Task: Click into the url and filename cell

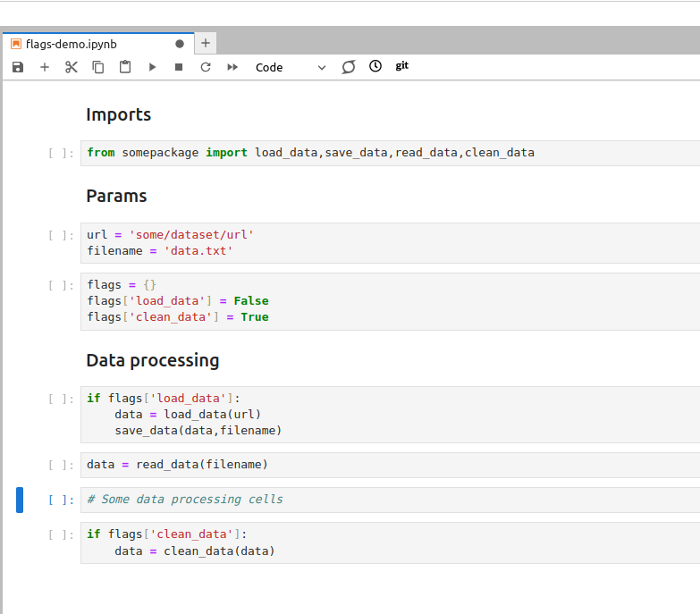Action: point(390,243)
